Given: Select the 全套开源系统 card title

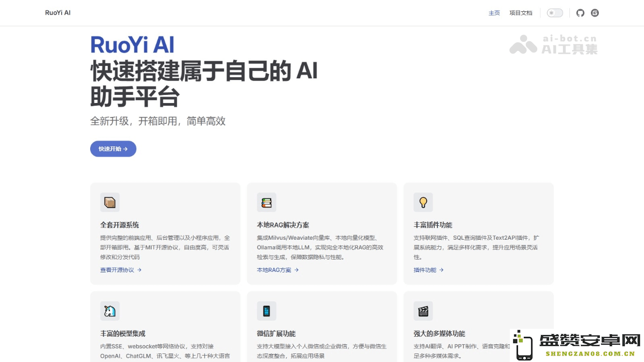Looking at the screenshot, I should [x=120, y=225].
